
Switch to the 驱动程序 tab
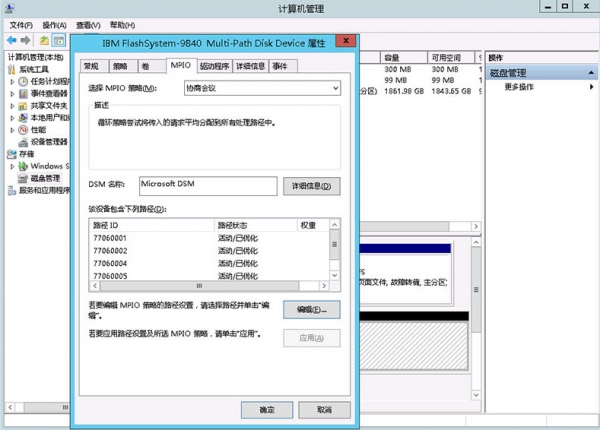[x=215, y=66]
